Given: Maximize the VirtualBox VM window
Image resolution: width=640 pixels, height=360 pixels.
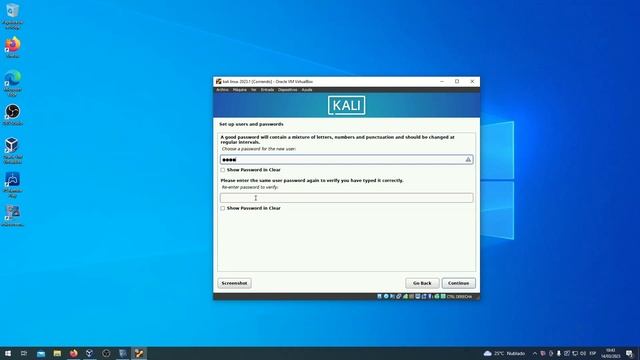Looking at the screenshot, I should [x=457, y=82].
